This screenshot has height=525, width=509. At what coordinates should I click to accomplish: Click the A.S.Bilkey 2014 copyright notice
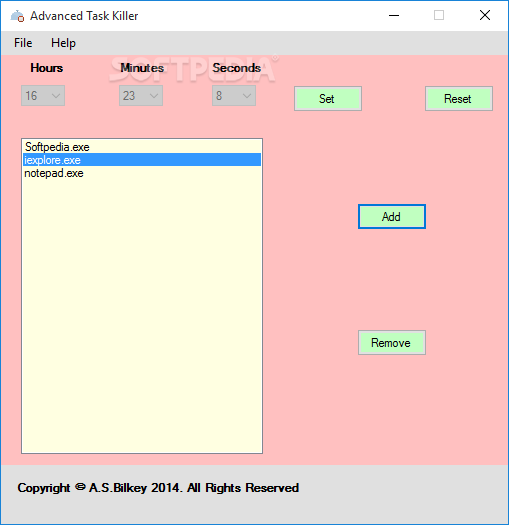158,488
